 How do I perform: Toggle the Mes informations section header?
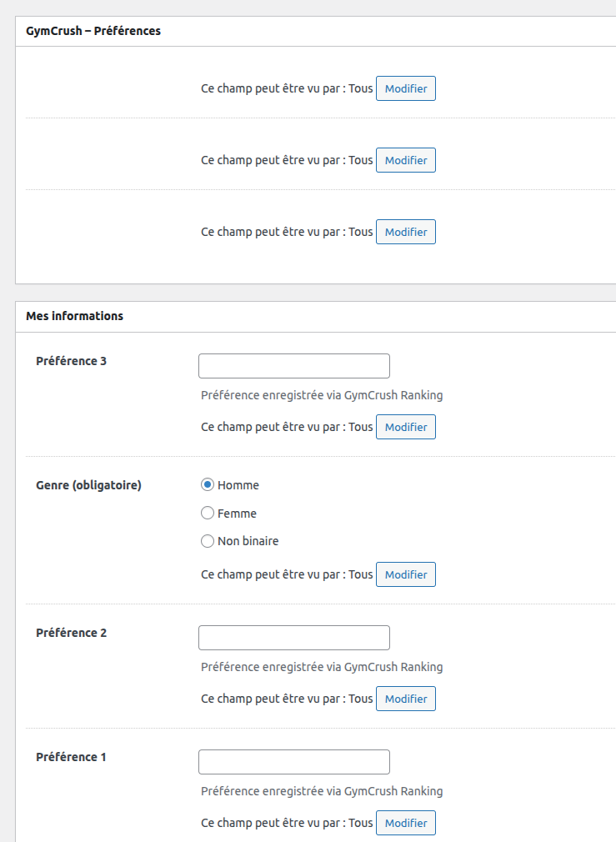[75, 316]
